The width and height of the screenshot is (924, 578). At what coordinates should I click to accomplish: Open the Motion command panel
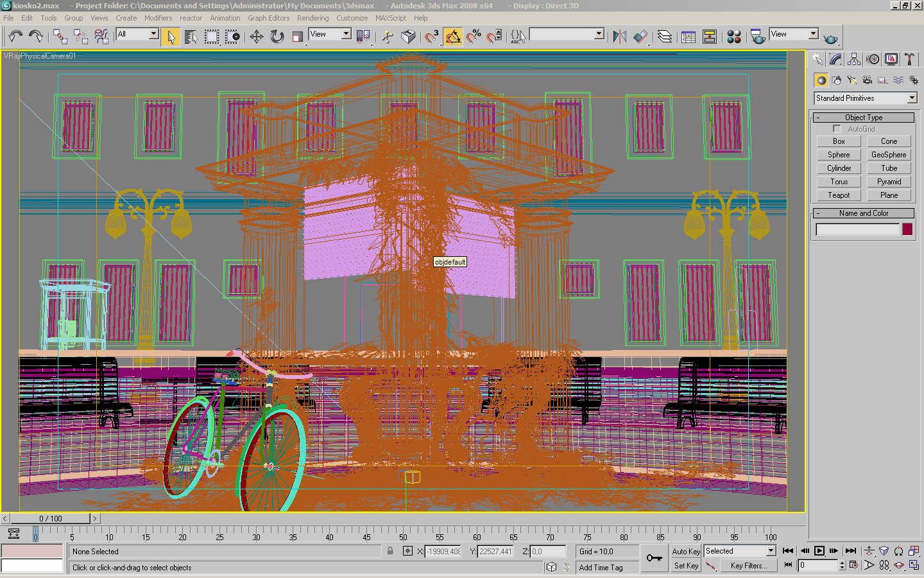pyautogui.click(x=873, y=59)
